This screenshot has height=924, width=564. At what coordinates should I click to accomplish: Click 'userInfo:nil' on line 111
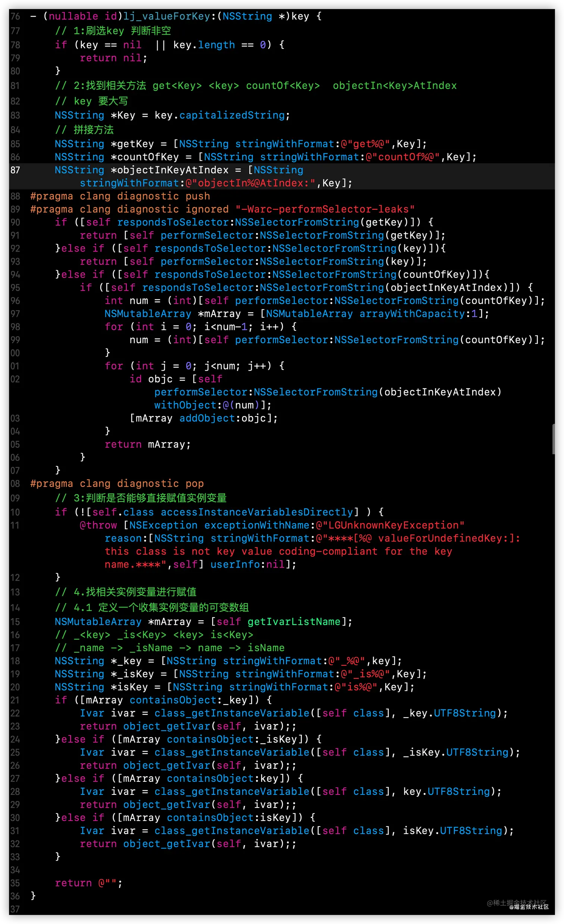pos(247,564)
